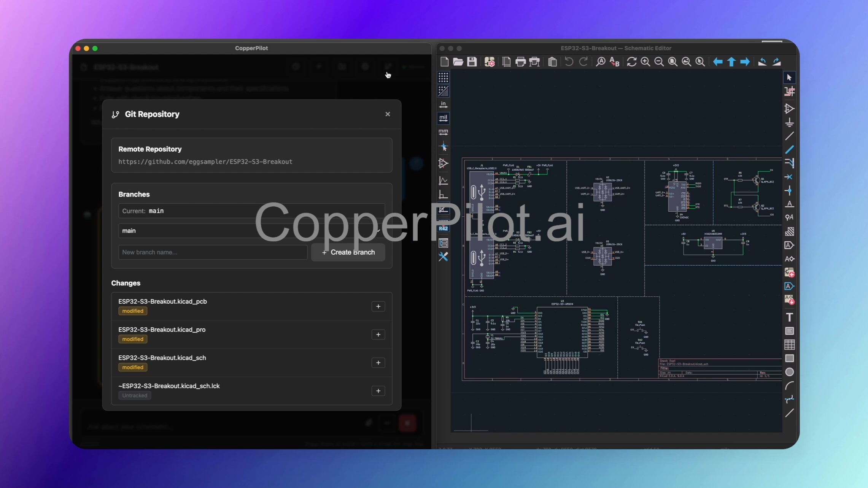This screenshot has width=868, height=488.
Task: Stage the untracked .lck file with plus
Action: tap(378, 391)
